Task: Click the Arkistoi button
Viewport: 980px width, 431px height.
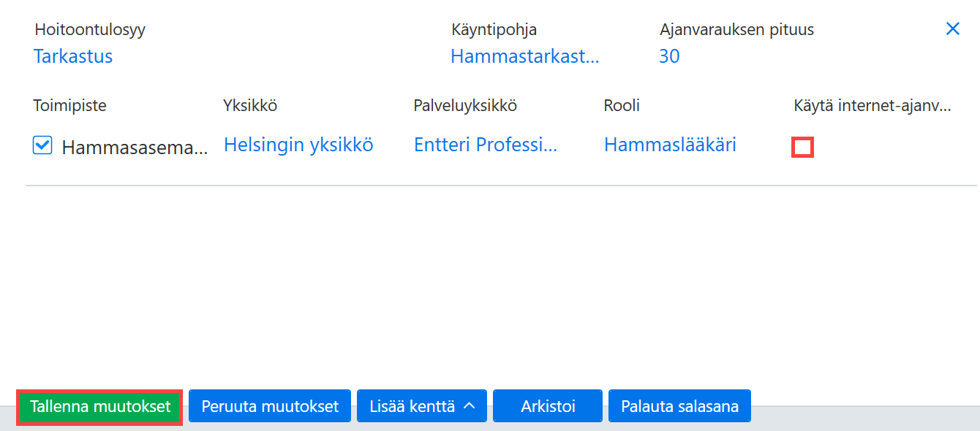Action: point(548,406)
